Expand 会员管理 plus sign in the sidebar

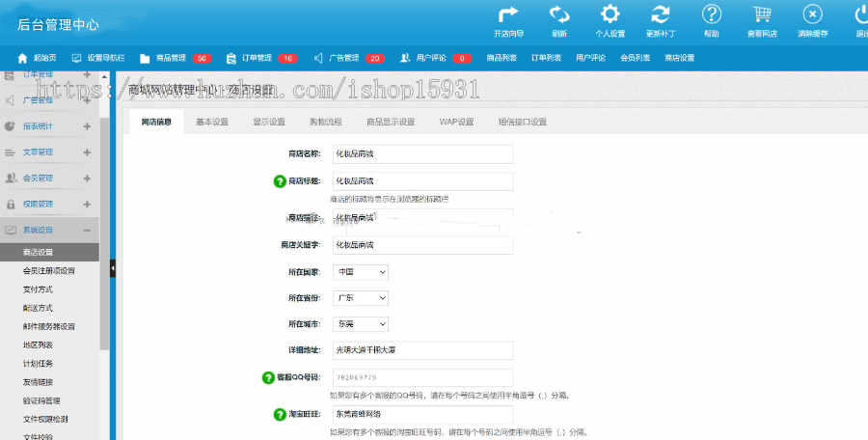click(87, 179)
